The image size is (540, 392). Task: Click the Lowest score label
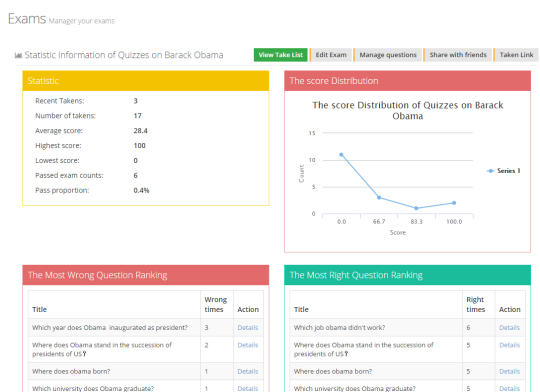[57, 161]
